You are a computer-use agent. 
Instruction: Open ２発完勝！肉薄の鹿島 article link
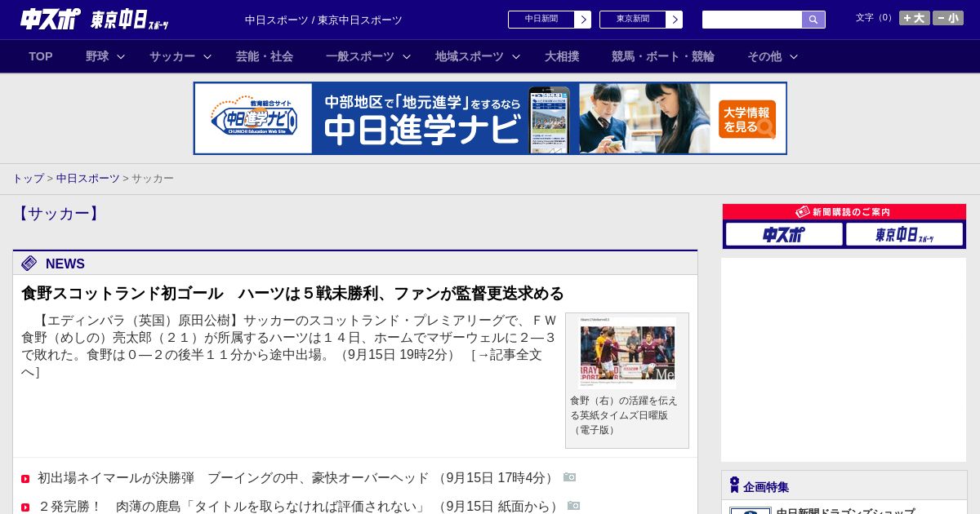[234, 507]
